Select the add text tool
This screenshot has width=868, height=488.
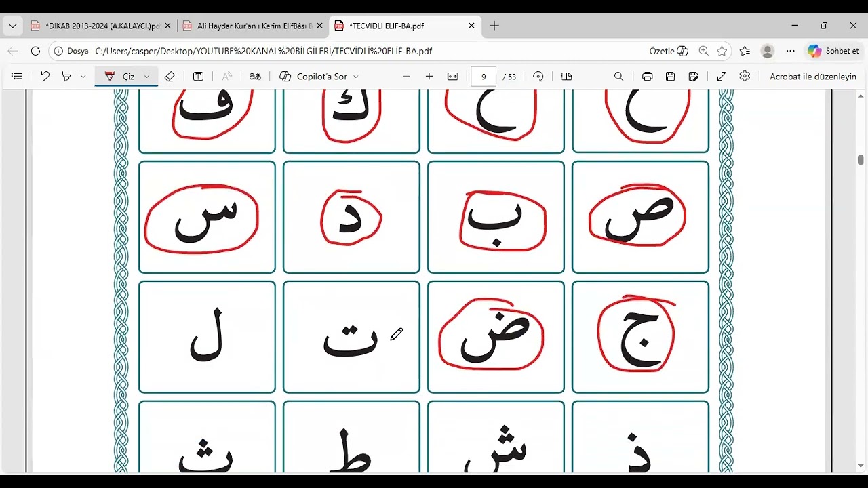[x=198, y=77]
